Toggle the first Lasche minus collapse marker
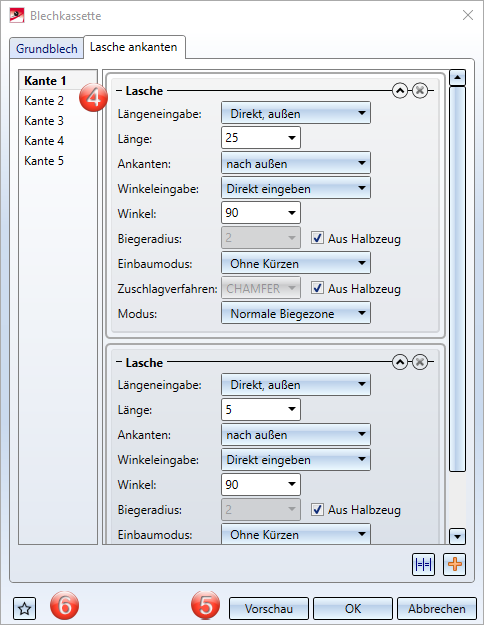The image size is (499, 631). pyautogui.click(x=119, y=91)
